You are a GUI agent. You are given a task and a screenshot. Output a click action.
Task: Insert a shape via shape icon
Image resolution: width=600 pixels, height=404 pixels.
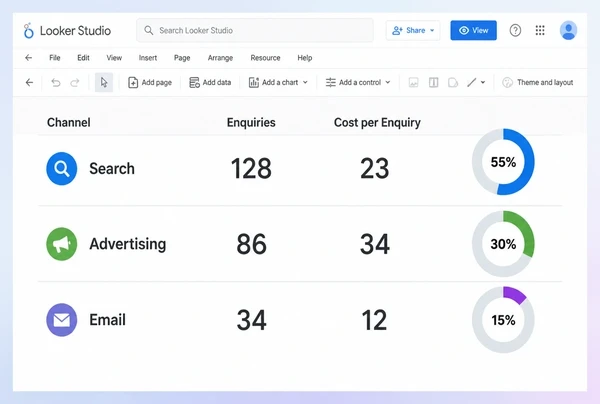click(x=453, y=82)
